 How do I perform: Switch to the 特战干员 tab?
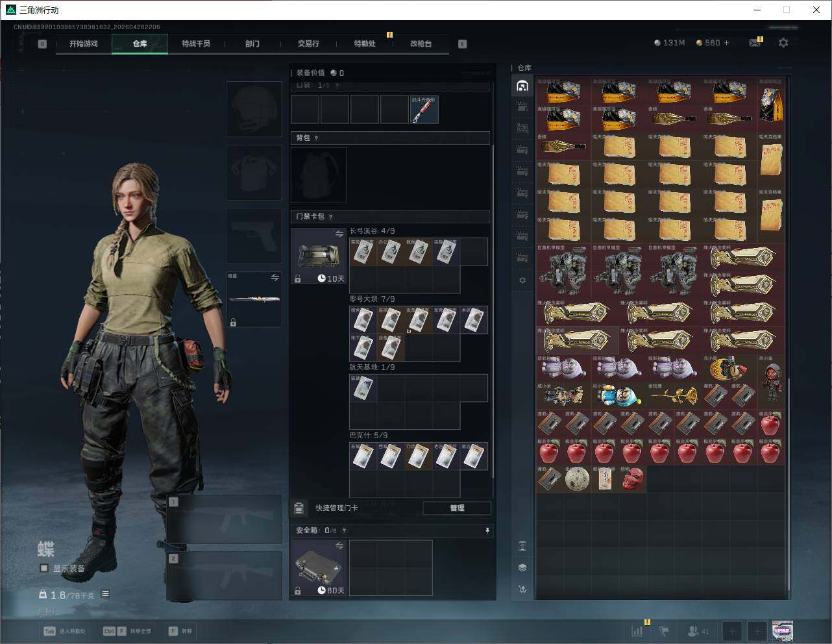196,43
